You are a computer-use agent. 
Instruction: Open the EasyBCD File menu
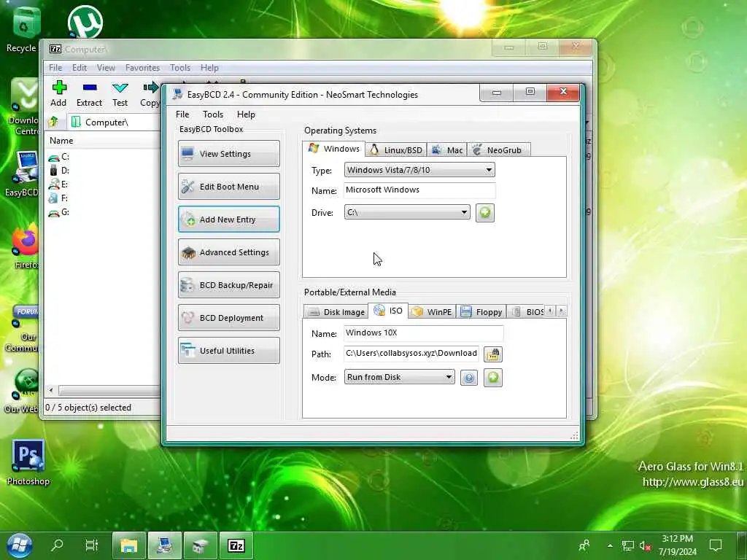tap(182, 114)
